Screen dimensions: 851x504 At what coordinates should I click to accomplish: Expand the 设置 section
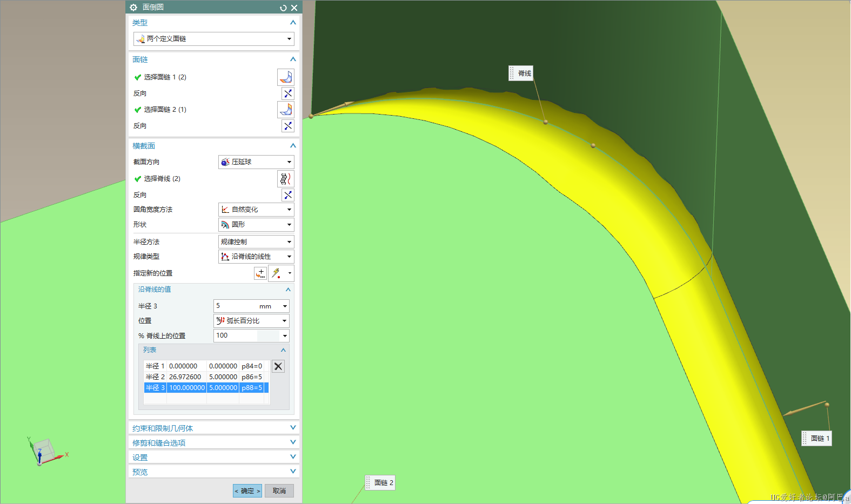293,457
